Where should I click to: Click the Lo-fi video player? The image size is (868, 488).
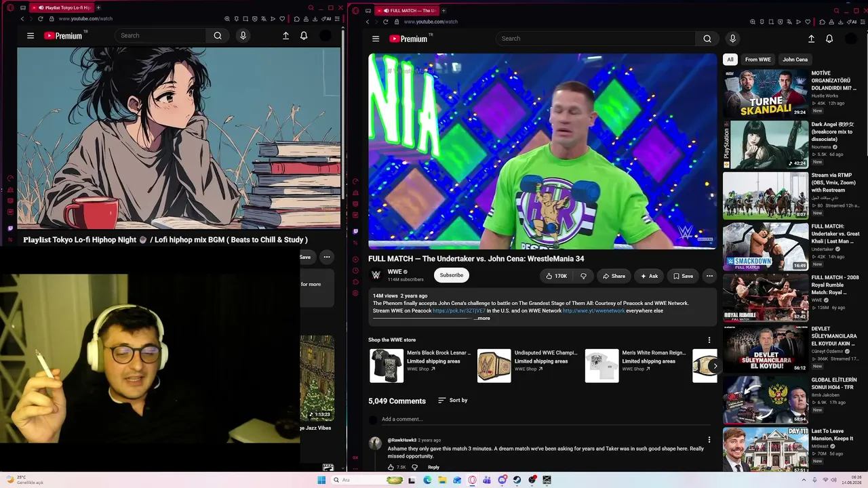pyautogui.click(x=179, y=138)
